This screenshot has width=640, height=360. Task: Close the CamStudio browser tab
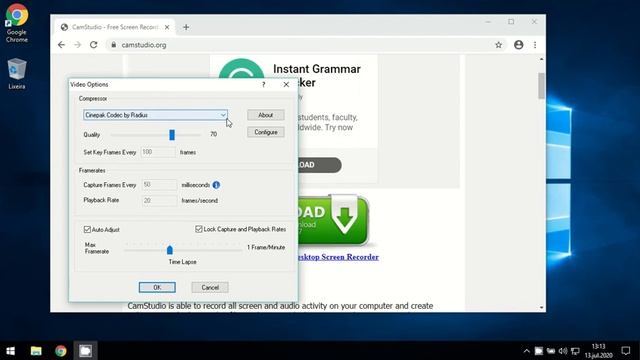click(x=167, y=27)
